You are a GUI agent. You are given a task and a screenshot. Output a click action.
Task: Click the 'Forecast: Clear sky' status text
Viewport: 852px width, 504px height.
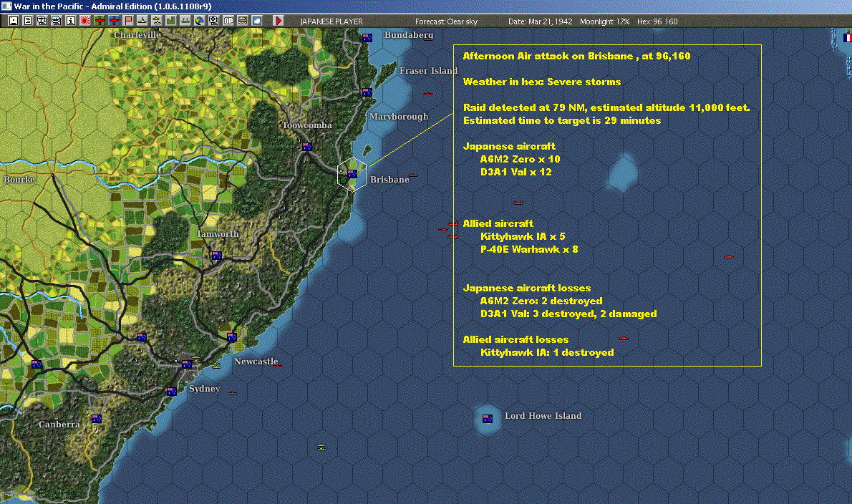coord(446,21)
